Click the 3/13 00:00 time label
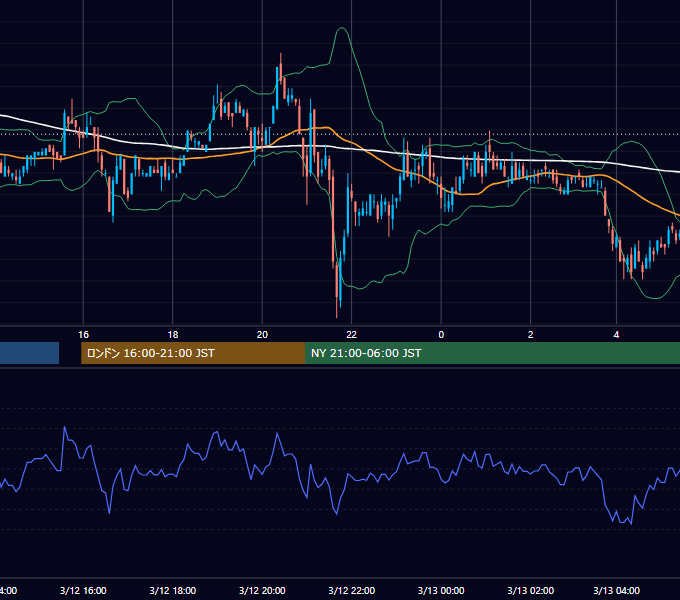This screenshot has height=600, width=680. (x=441, y=590)
